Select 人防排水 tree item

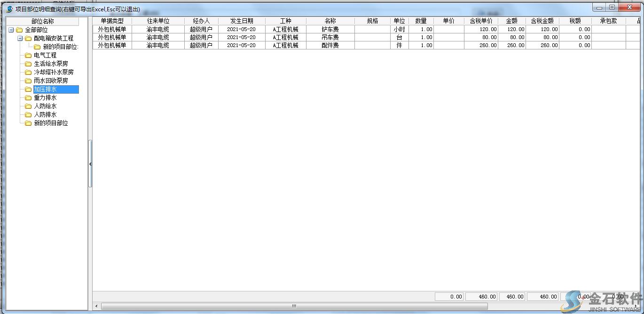click(45, 114)
